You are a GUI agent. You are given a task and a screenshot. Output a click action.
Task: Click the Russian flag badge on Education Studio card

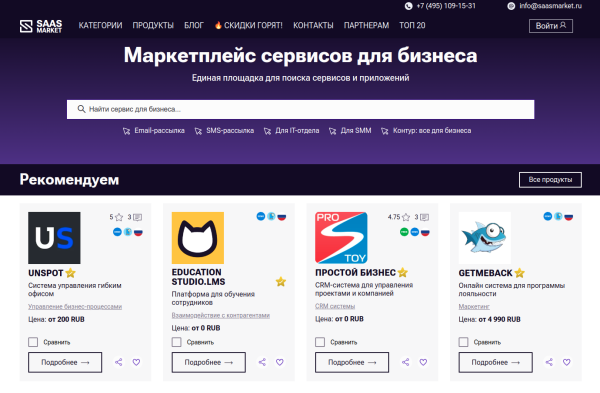282,217
